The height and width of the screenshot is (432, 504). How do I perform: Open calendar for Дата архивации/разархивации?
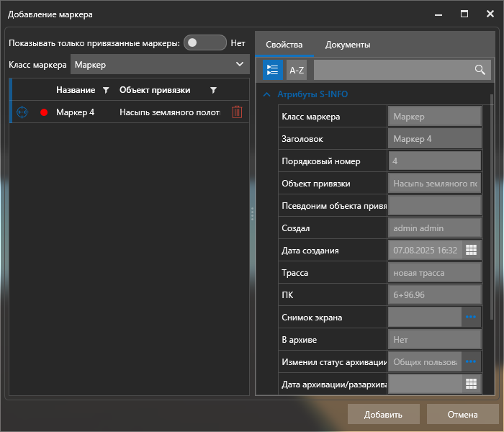(471, 384)
